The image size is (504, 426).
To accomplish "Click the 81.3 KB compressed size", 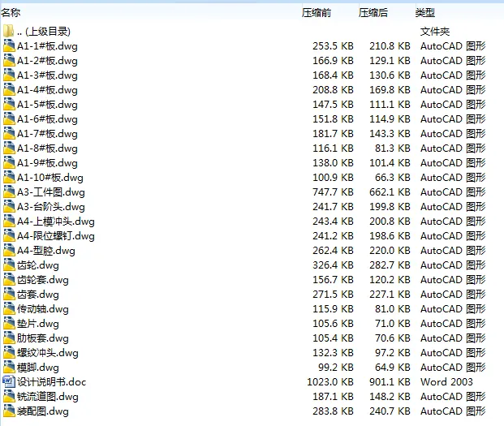I will coord(393,148).
